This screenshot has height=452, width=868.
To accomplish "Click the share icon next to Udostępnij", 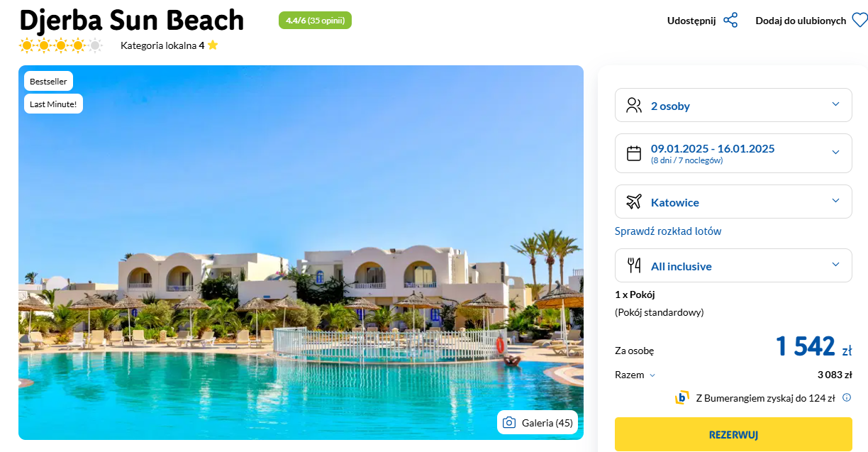I will pyautogui.click(x=730, y=21).
